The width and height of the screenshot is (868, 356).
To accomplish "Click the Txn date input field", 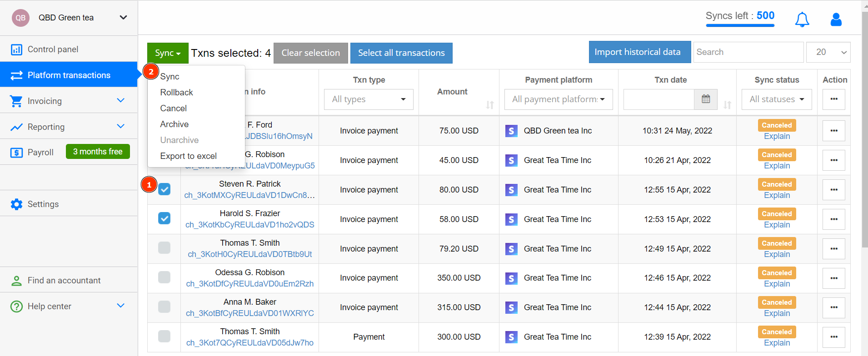I will click(659, 99).
